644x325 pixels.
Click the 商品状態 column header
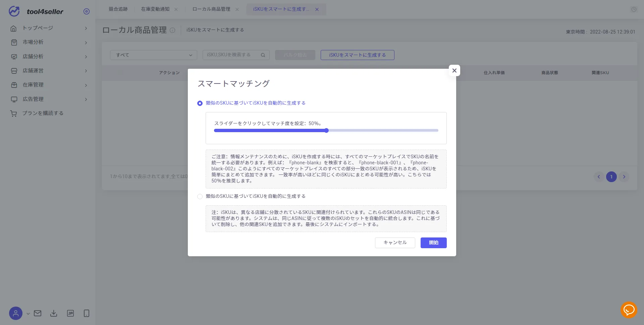click(549, 73)
